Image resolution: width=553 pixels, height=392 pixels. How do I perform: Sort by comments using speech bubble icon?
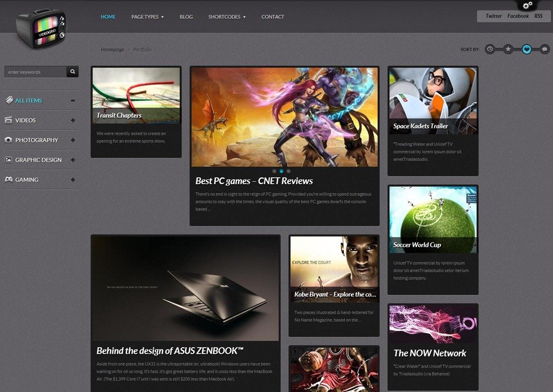point(544,49)
